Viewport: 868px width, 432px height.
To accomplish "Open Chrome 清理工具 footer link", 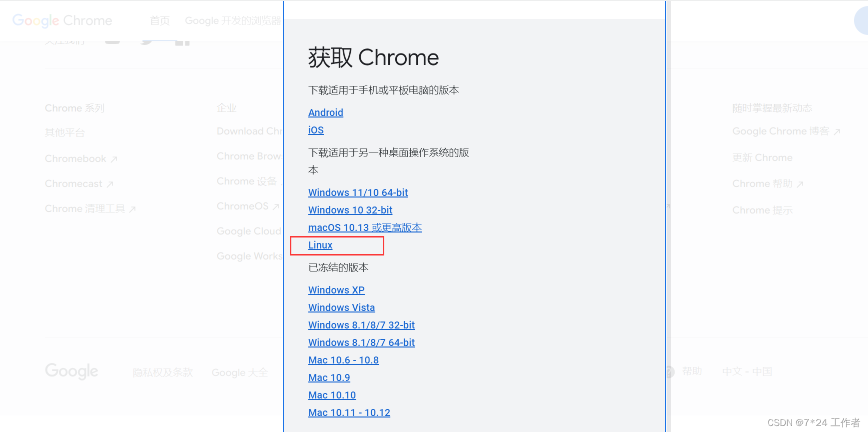I will point(90,208).
